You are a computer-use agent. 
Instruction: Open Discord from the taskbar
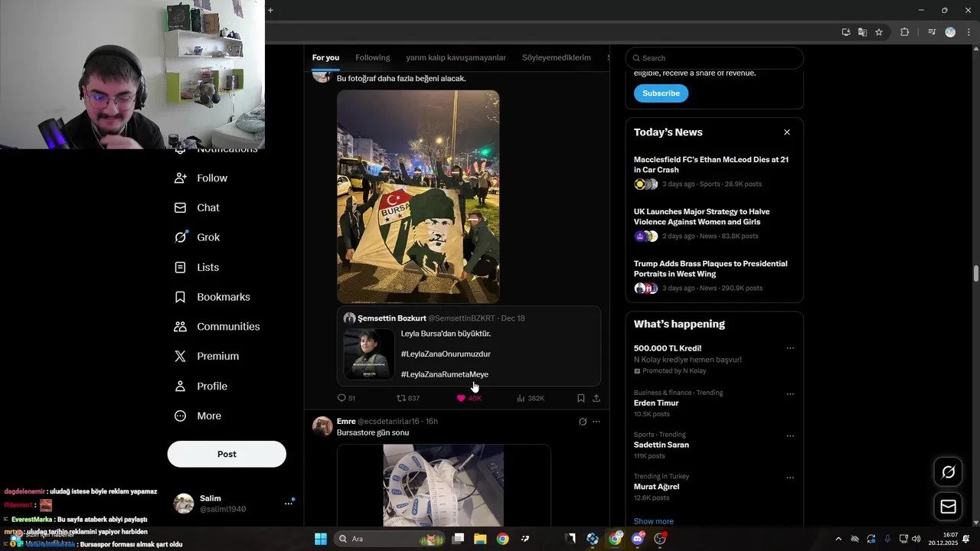point(638,539)
